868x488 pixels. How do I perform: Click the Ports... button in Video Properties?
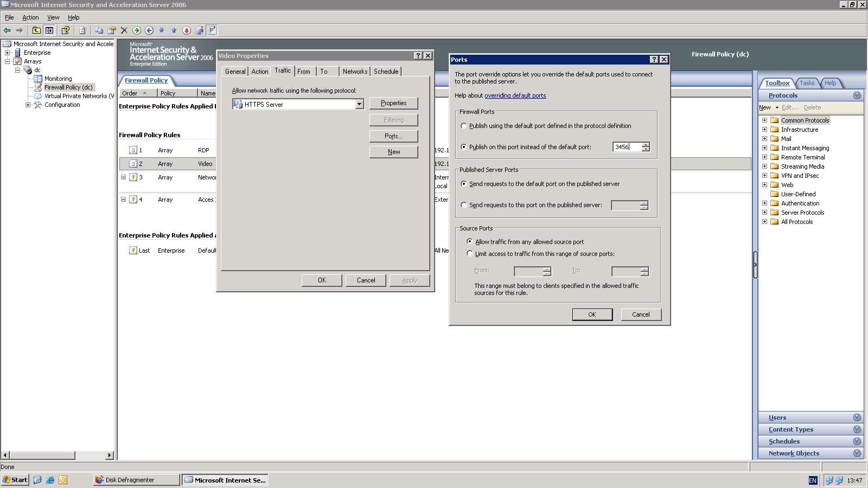(393, 136)
